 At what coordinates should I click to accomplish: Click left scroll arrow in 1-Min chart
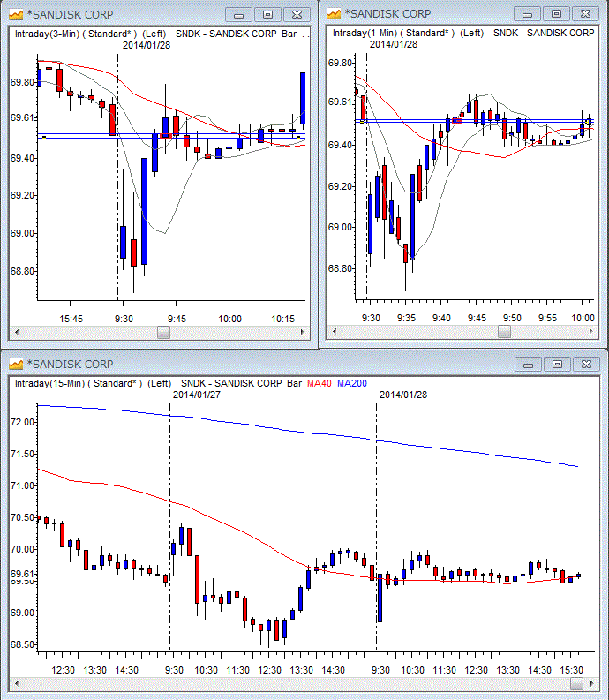(x=335, y=331)
